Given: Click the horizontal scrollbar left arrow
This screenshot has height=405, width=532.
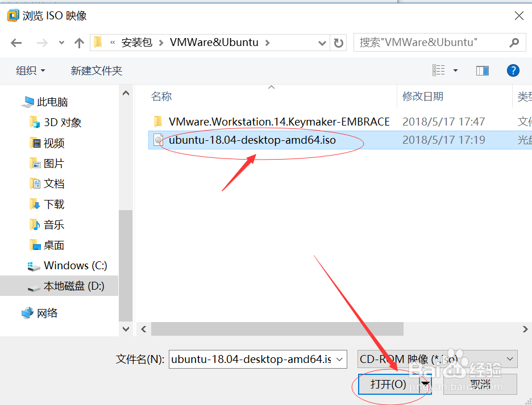Looking at the screenshot, I should click(144, 329).
